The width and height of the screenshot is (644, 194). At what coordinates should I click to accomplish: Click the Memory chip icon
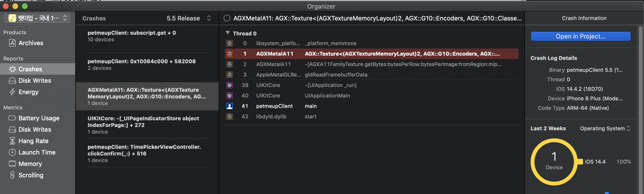pyautogui.click(x=12, y=164)
